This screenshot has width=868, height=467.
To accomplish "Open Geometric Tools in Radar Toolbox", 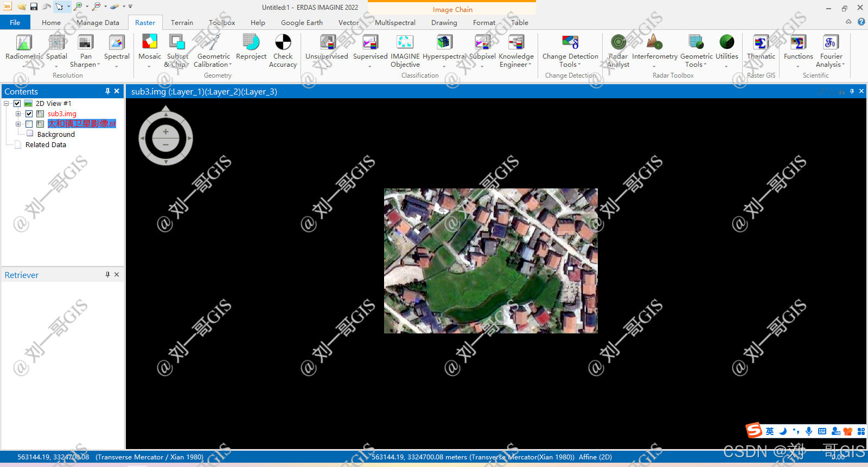I will click(x=696, y=50).
